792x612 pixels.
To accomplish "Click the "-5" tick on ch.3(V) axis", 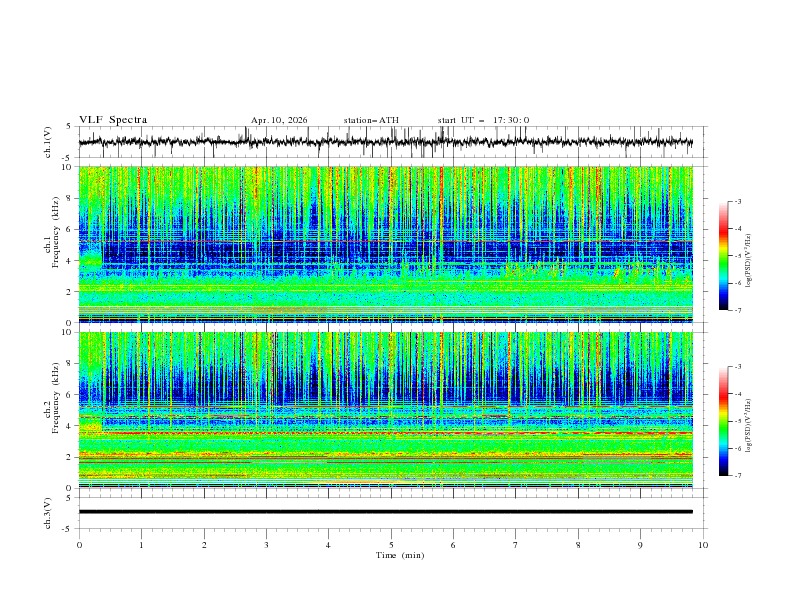I will 67,529.
